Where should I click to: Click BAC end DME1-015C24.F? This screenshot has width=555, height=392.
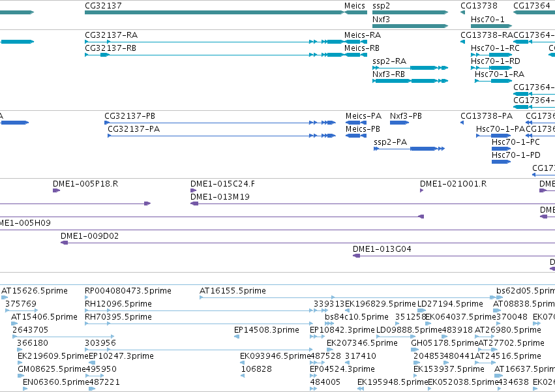pos(193,190)
